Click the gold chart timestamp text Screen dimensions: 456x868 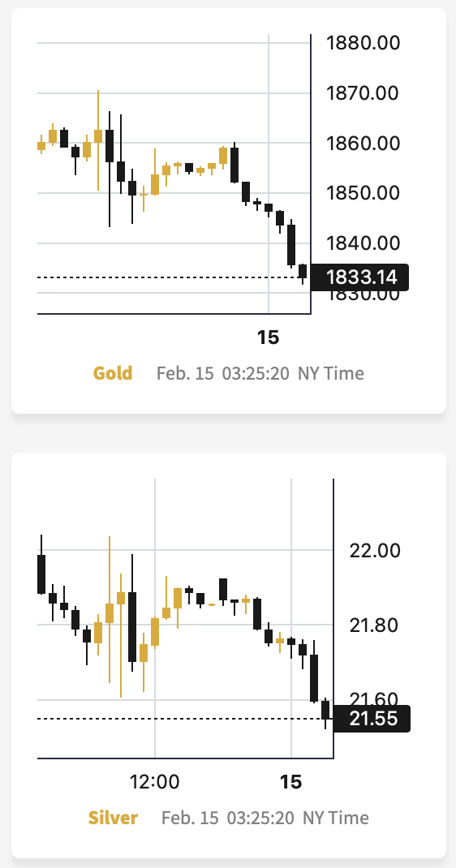(260, 373)
